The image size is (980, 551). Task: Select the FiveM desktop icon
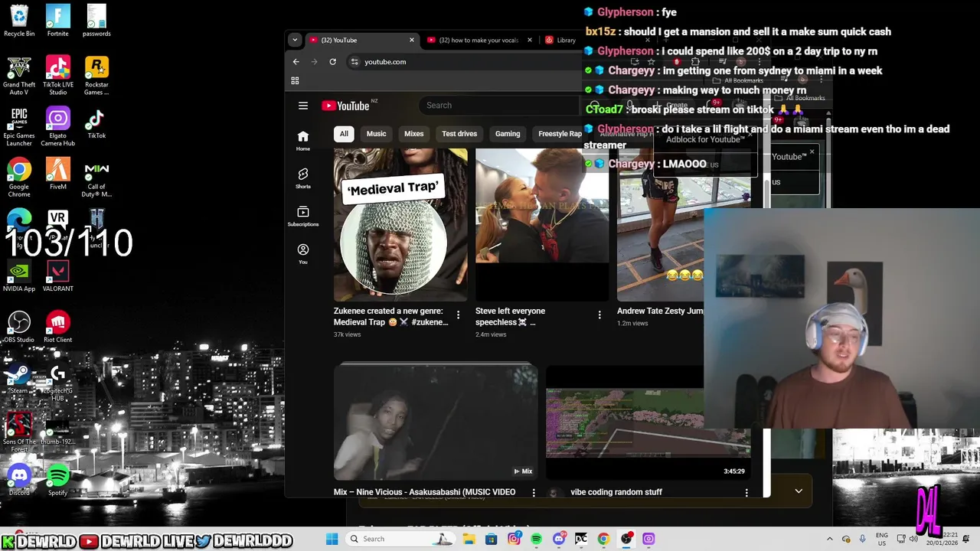pyautogui.click(x=57, y=173)
